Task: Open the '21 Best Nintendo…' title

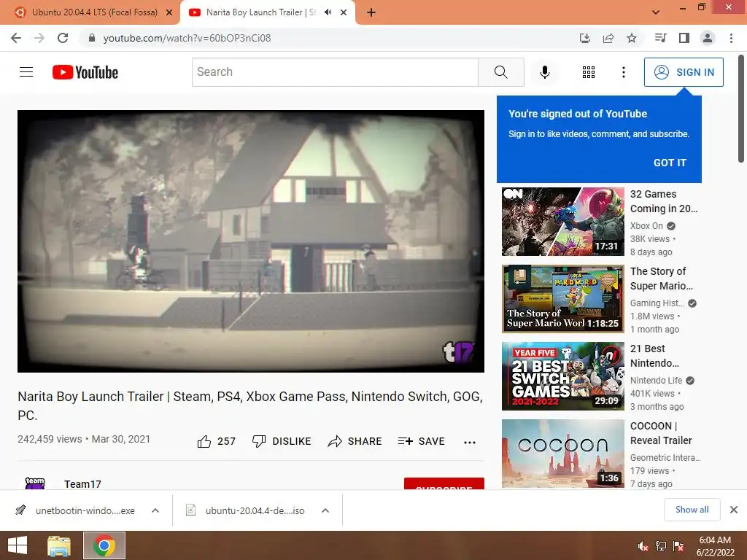Action: (x=654, y=356)
